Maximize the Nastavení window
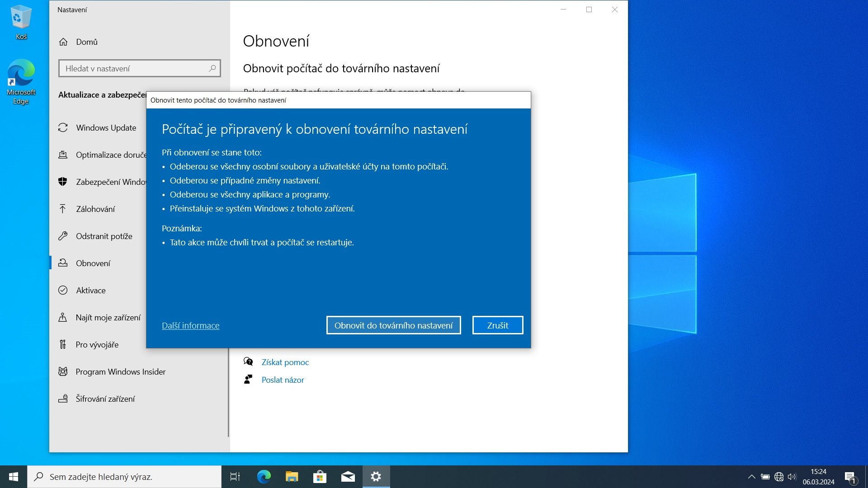Viewport: 868px width, 488px height. (x=589, y=9)
